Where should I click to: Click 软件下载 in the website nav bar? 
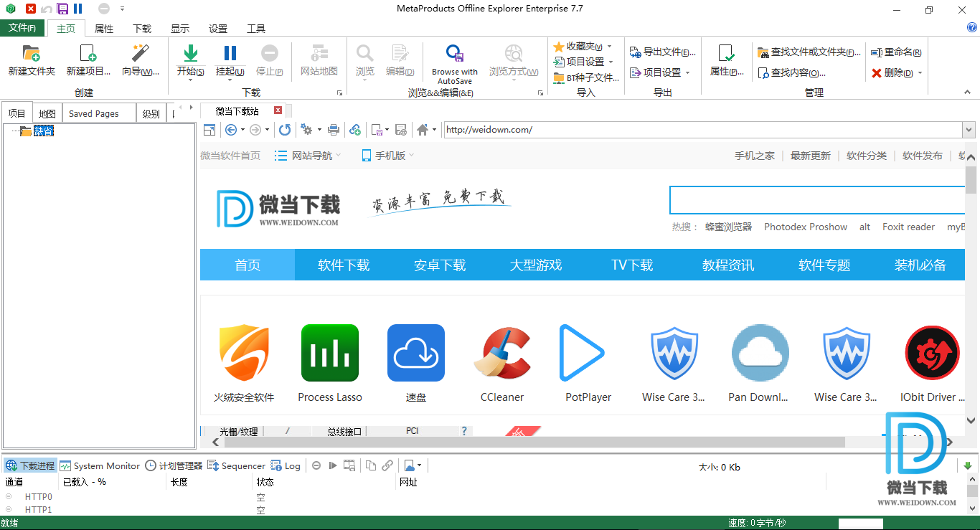pos(344,265)
